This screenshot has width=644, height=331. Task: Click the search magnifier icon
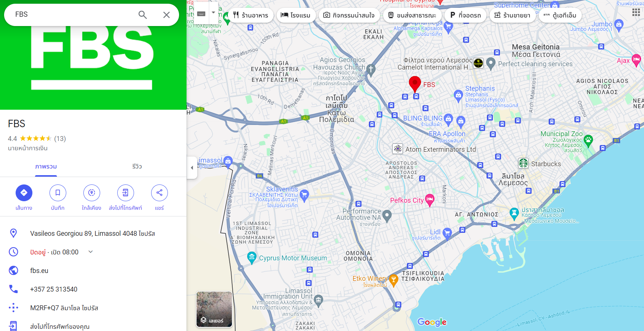coord(143,15)
